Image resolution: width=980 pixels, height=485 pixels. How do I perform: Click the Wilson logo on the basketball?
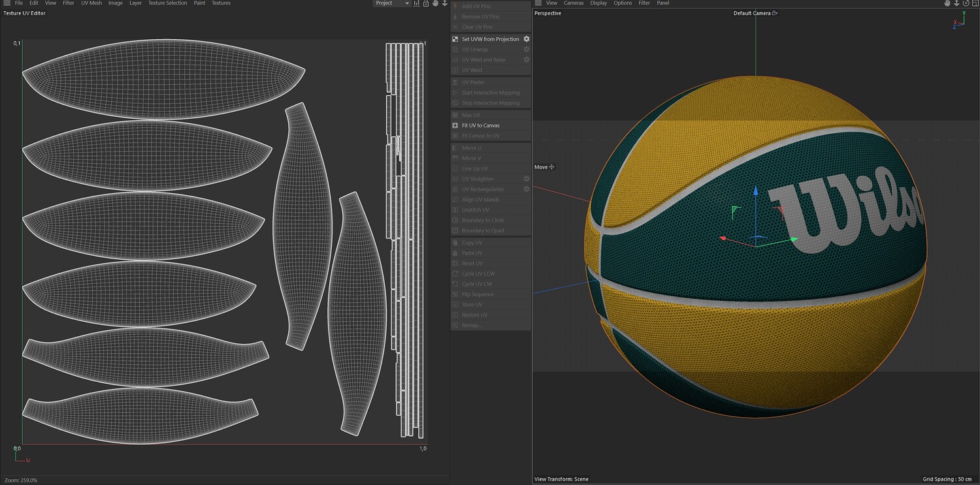[847, 210]
